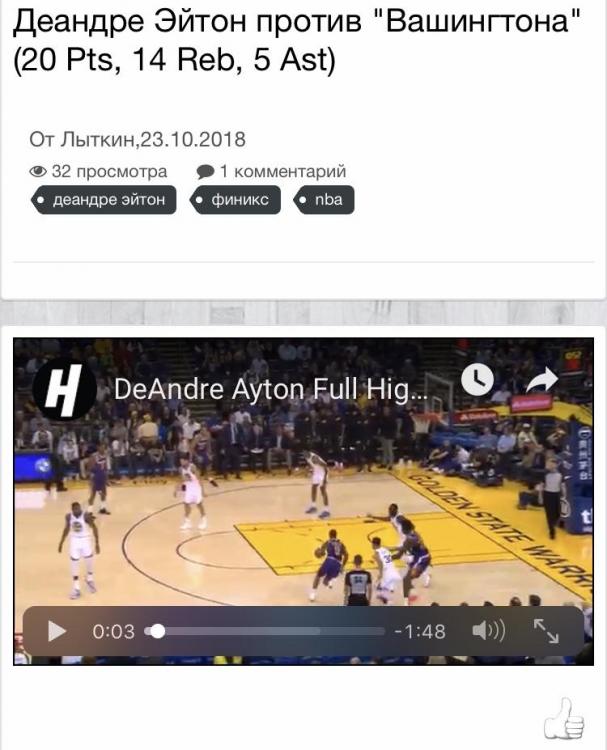Select the финикс tag
The image size is (607, 750).
point(235,199)
